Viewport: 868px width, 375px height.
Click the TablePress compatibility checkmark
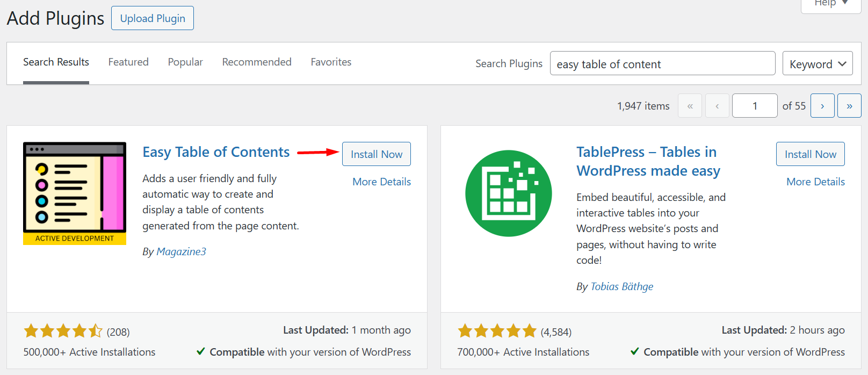[634, 351]
